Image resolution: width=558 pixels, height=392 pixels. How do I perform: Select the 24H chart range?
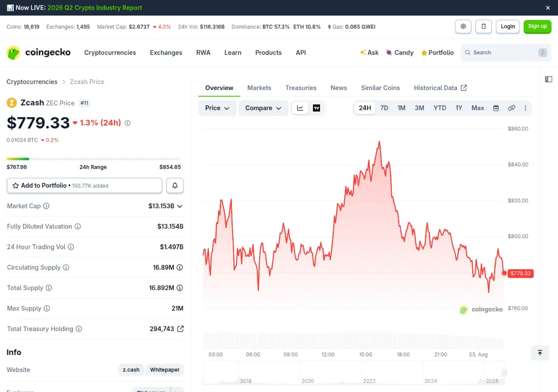pyautogui.click(x=365, y=108)
